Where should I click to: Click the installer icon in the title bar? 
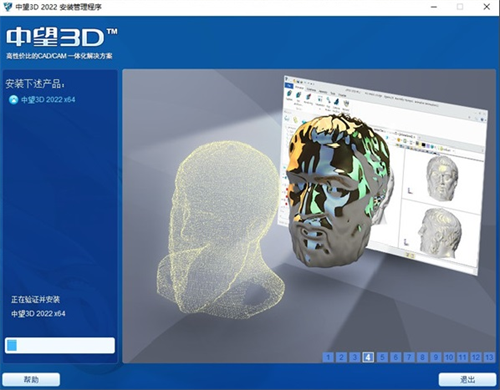coord(7,7)
